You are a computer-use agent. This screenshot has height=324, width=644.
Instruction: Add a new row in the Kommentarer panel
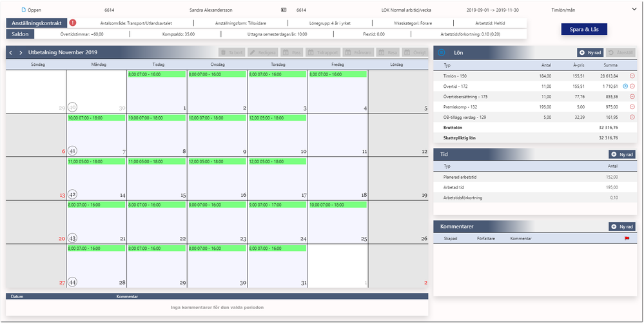pos(622,227)
